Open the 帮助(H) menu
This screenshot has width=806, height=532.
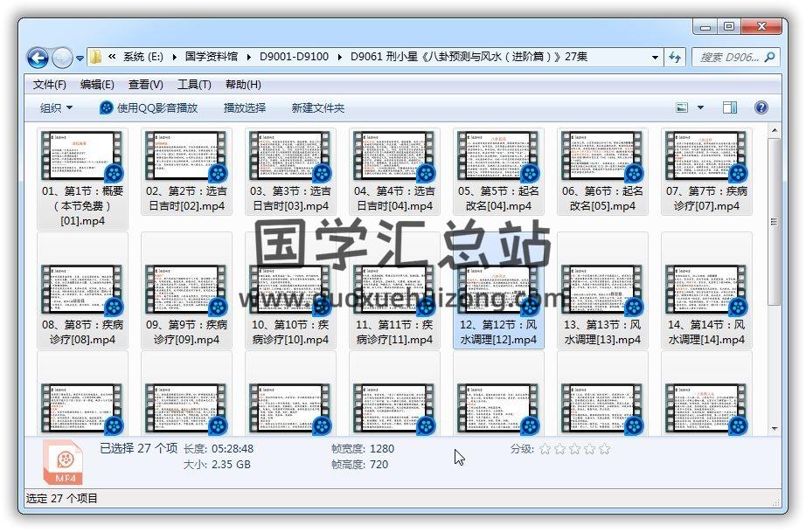pyautogui.click(x=243, y=84)
